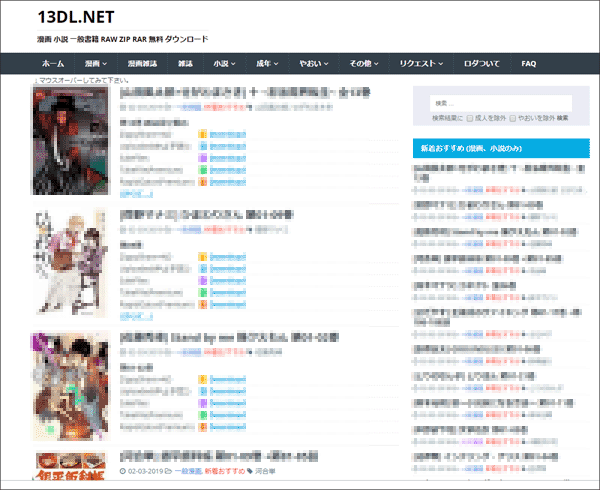Screen dimensions: 600x490
Task: Click the 検索 search input field
Action: pyautogui.click(x=501, y=103)
